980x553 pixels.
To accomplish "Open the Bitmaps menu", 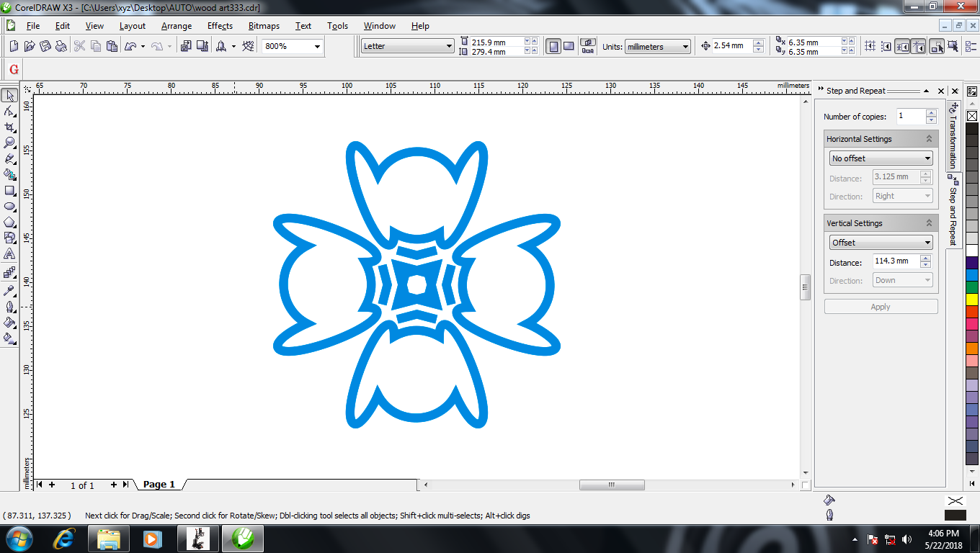I will point(264,26).
